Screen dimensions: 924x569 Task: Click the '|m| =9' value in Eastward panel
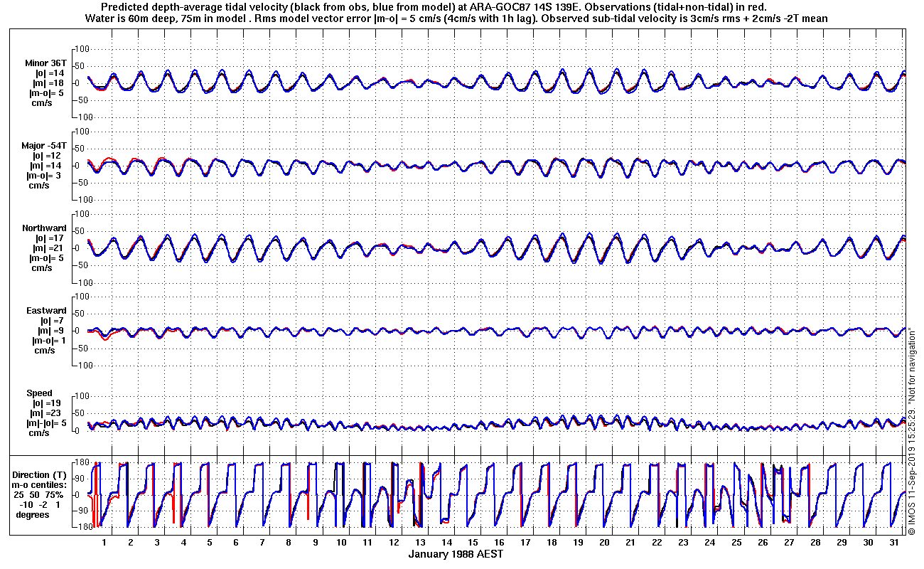[51, 331]
